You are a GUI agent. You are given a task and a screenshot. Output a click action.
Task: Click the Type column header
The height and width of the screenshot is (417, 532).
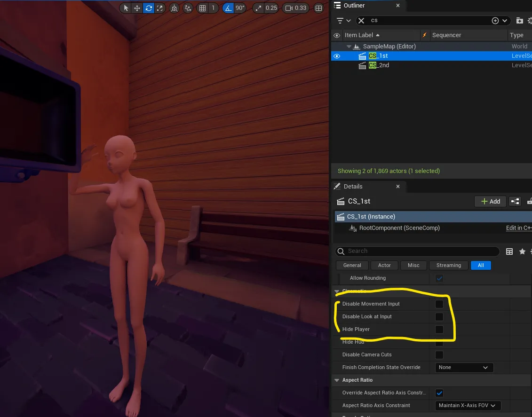[519, 35]
